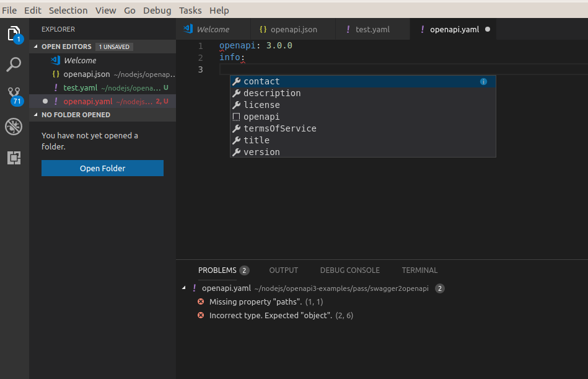Choose description from the autocomplete list
The width and height of the screenshot is (588, 379).
[x=362, y=93]
